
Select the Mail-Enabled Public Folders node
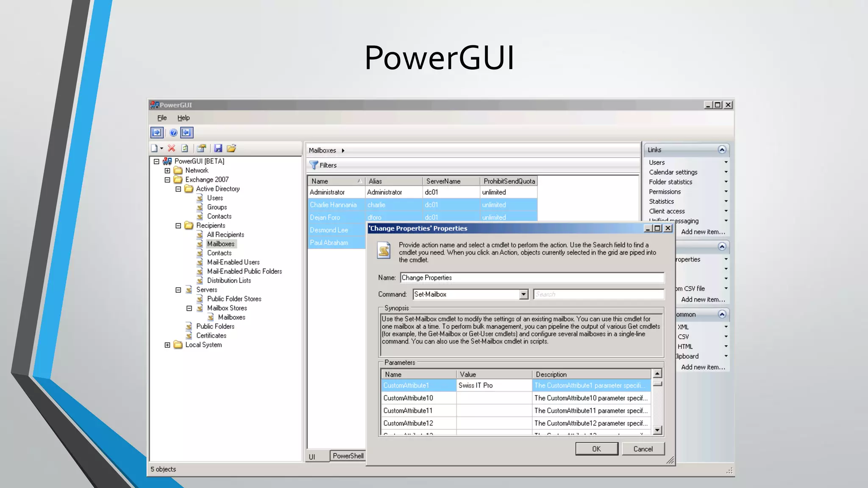(x=245, y=272)
